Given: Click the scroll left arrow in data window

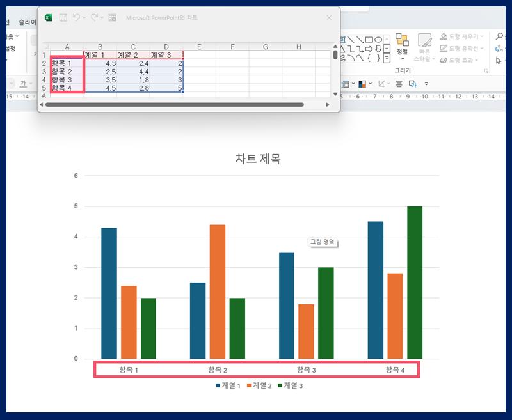Looking at the screenshot, I should pyautogui.click(x=42, y=105).
